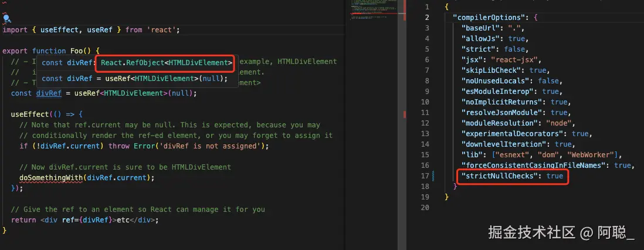Screen dimensions: 644x250
Task: Click the "downlevelIteration" key
Action: pyautogui.click(x=504, y=144)
